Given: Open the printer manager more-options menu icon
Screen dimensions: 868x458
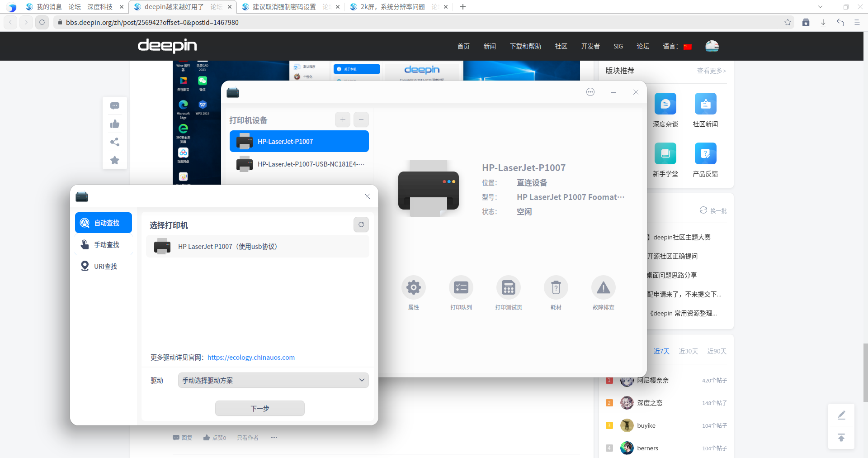Looking at the screenshot, I should [590, 92].
